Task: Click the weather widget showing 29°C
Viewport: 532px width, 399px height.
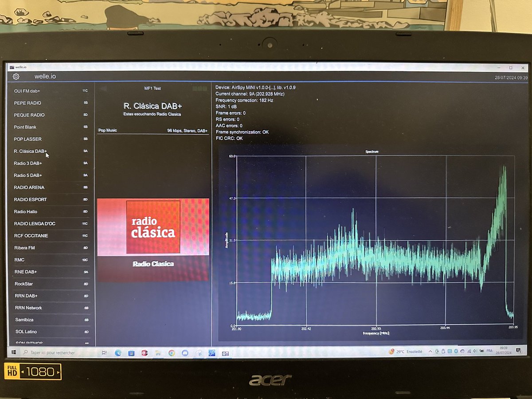Action: tap(406, 351)
